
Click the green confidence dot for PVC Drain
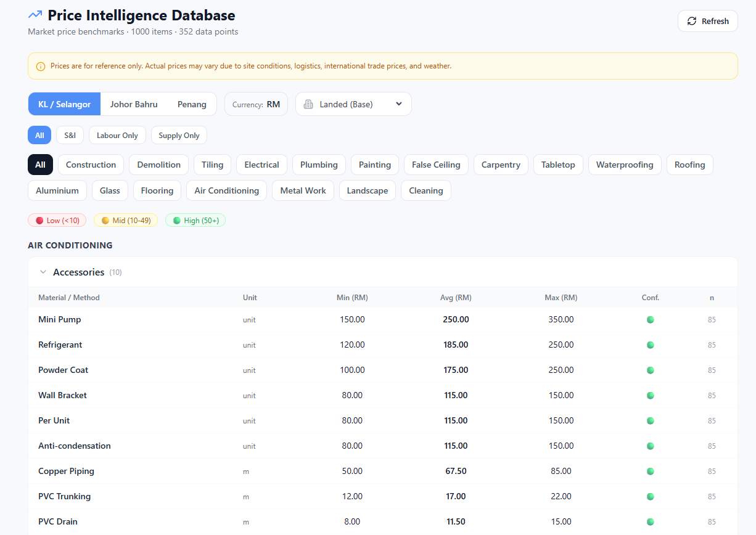tap(650, 522)
